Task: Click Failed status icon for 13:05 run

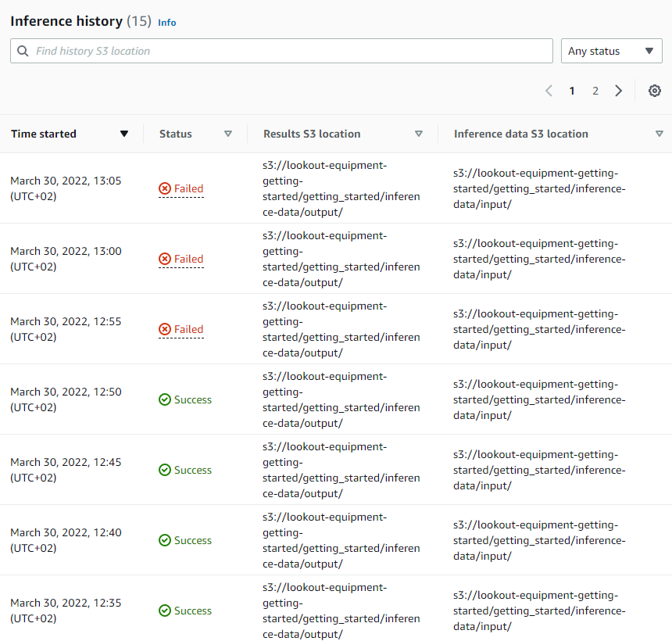Action: tap(165, 188)
